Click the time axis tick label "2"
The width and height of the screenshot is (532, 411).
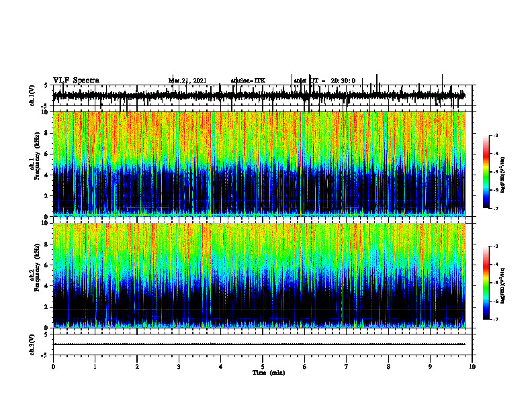(137, 367)
